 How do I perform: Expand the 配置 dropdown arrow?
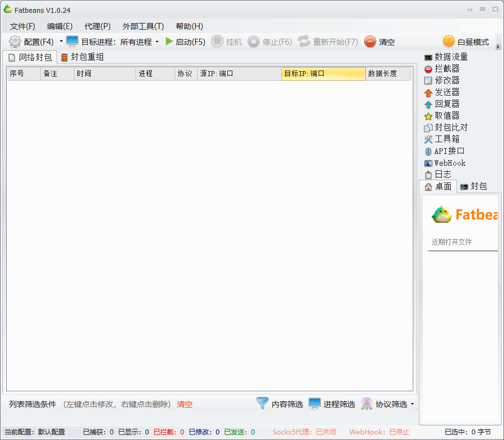61,41
